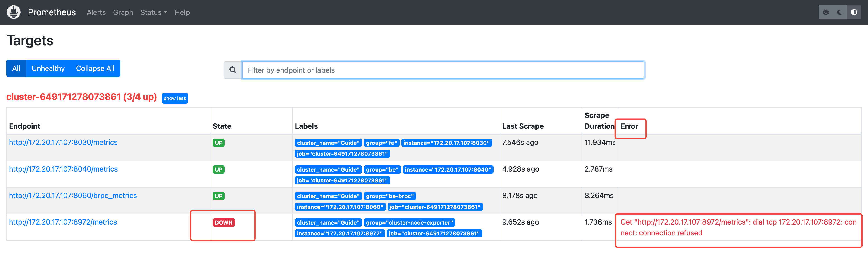Open the 172.20.17.107:8060/brpc_metrics endpoint link
This screenshot has width=868, height=261.
pyautogui.click(x=73, y=196)
